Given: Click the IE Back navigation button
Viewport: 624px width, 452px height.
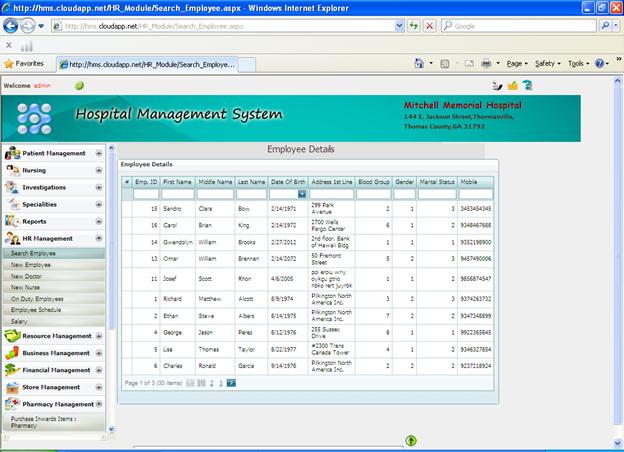Looking at the screenshot, I should pos(13,26).
